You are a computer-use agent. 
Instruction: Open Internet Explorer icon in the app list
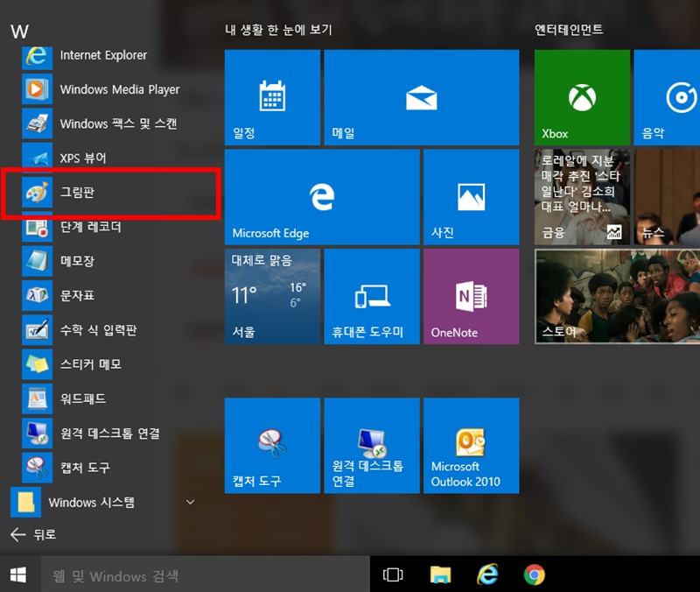tap(37, 57)
